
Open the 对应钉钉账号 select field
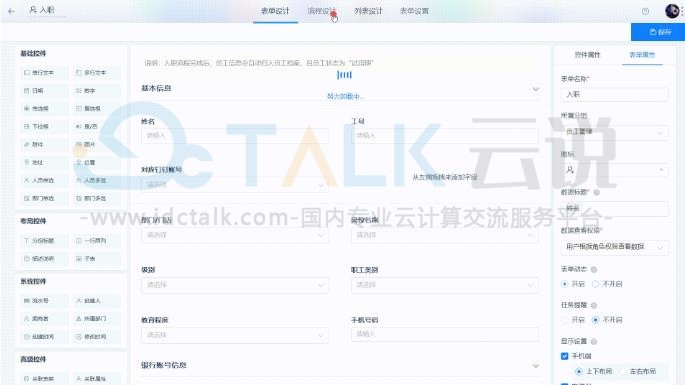click(235, 185)
